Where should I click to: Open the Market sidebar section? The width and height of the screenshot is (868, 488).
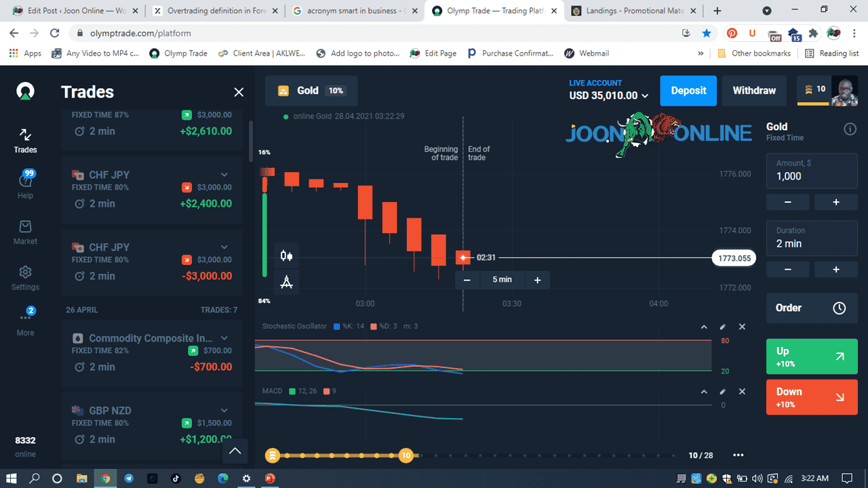click(25, 232)
